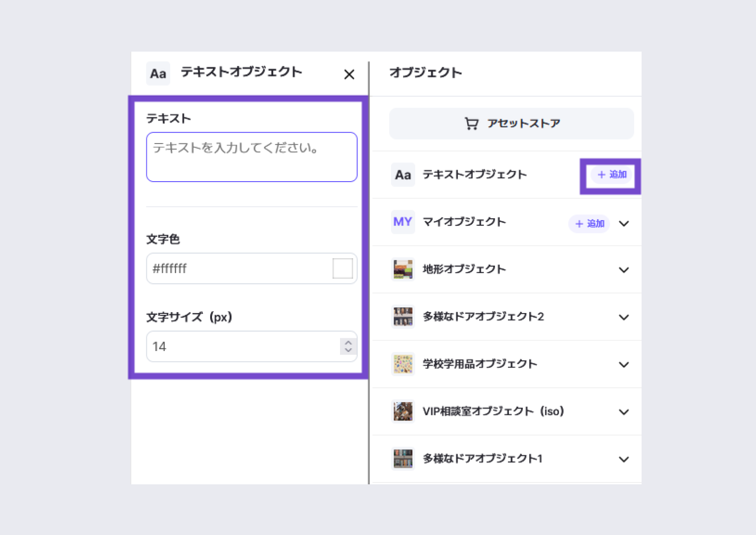
Task: Click the font size stepper arrows
Action: pos(348,346)
